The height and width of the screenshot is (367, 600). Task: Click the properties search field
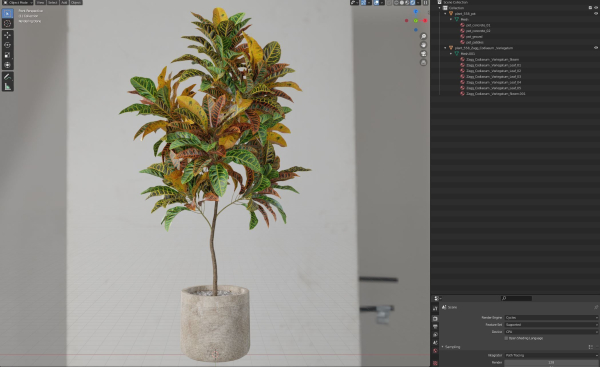(517, 298)
